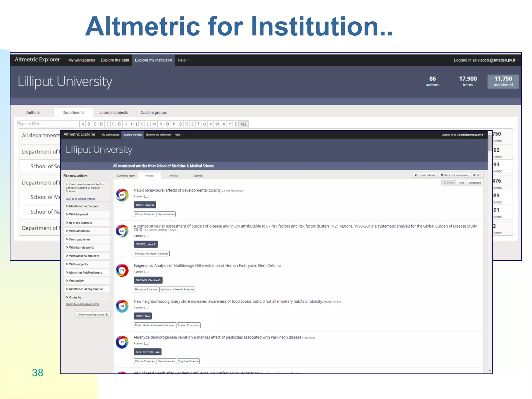Click the 'Show matching articles' button
Image resolution: width=532 pixels, height=399 pixels.
pyautogui.click(x=93, y=315)
